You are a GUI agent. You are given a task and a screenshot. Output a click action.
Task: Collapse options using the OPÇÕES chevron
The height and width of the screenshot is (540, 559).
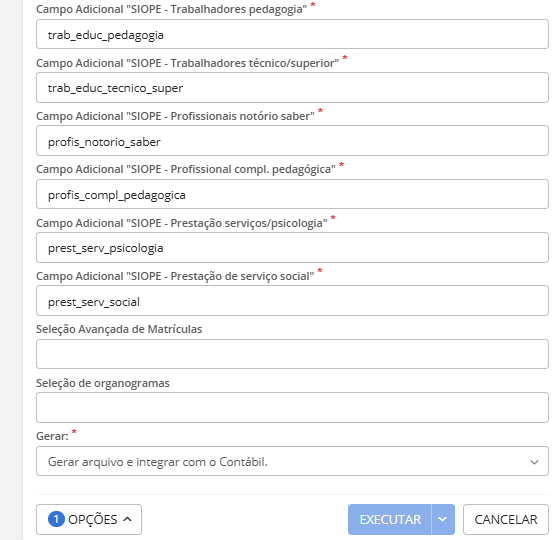click(127, 519)
